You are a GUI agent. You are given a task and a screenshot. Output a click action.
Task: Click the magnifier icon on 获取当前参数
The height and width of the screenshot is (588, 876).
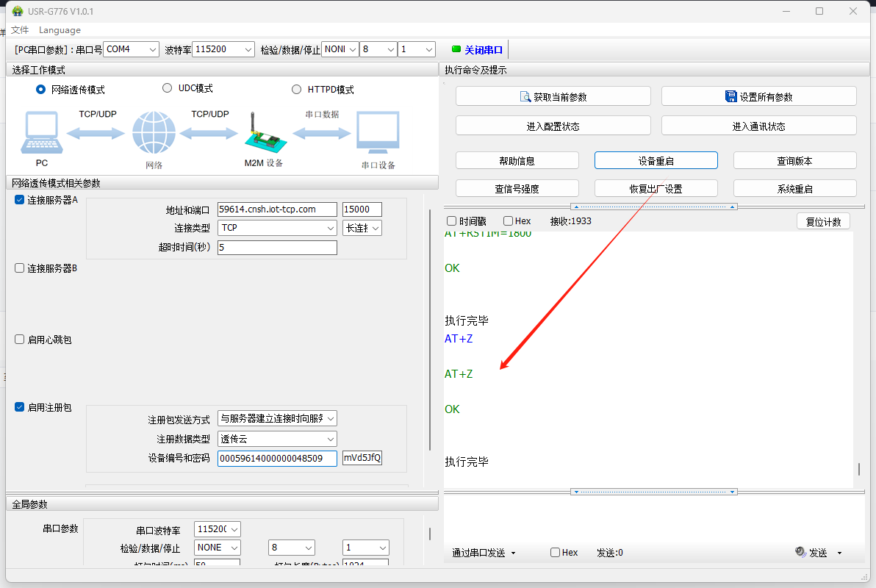pos(525,96)
